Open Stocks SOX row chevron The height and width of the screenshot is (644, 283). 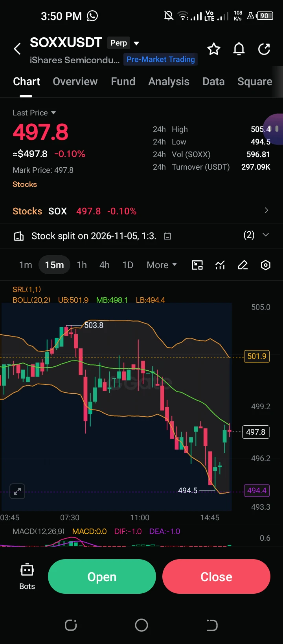point(266,210)
